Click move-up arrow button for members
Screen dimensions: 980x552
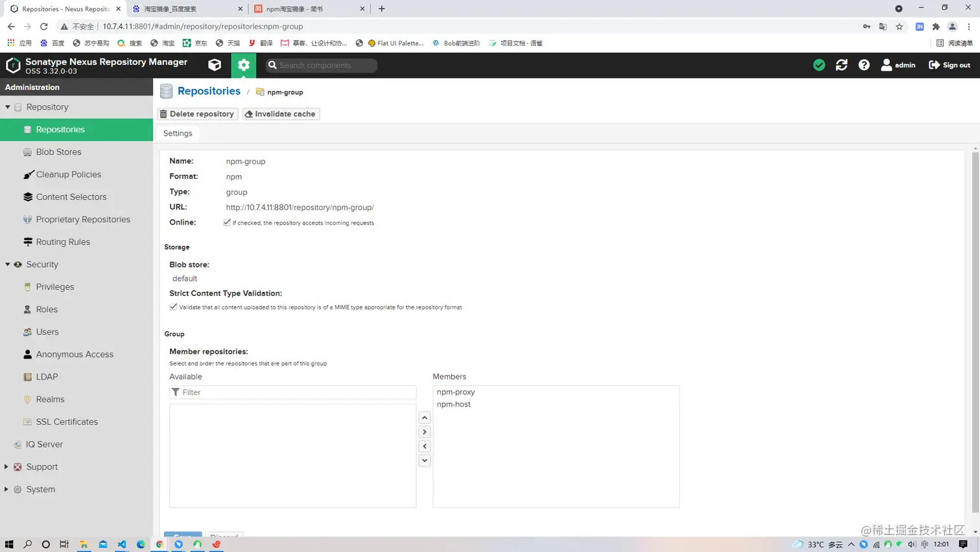coord(425,418)
